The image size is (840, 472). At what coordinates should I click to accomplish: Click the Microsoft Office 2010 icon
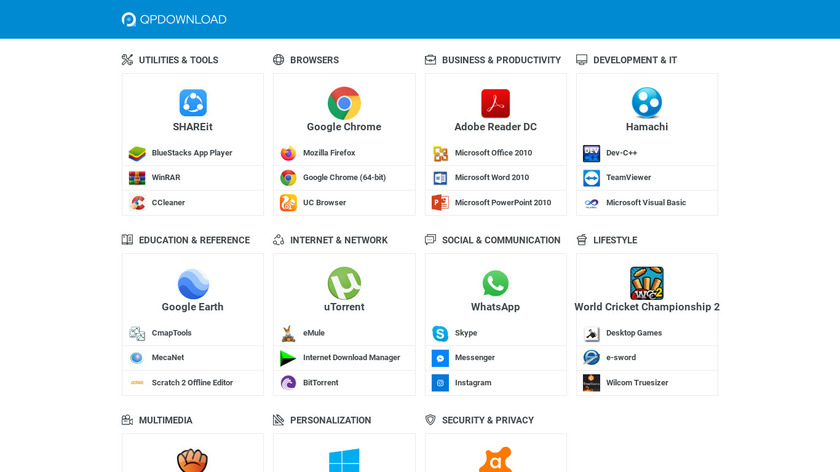[440, 153]
